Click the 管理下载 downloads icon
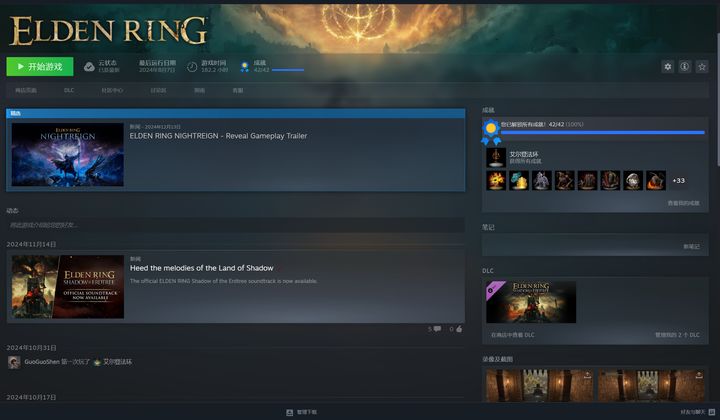This screenshot has width=720, height=420. tap(290, 413)
